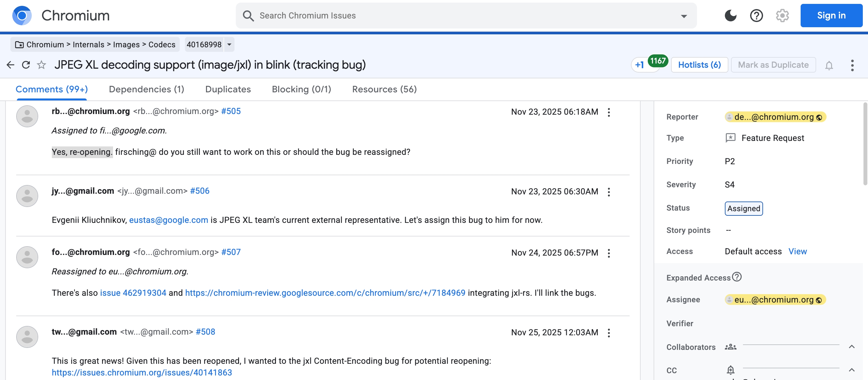Collapse the Collaborators section chevron

tap(851, 347)
